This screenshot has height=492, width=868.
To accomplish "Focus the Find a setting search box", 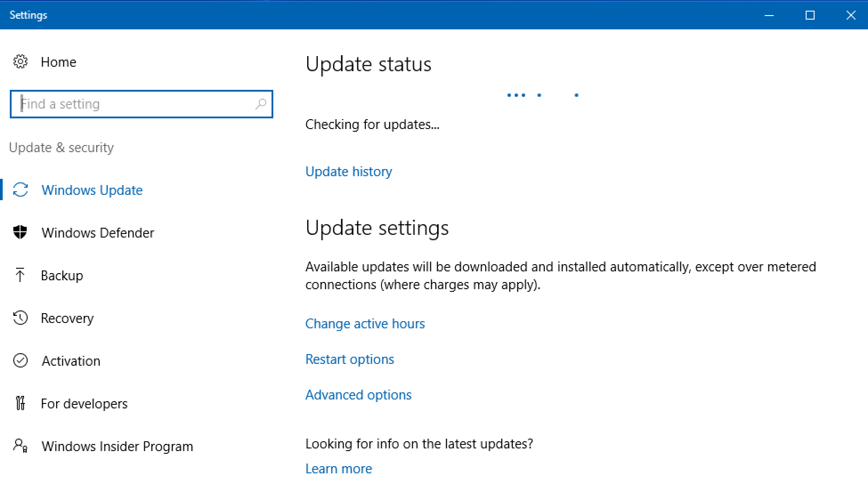I will click(134, 104).
